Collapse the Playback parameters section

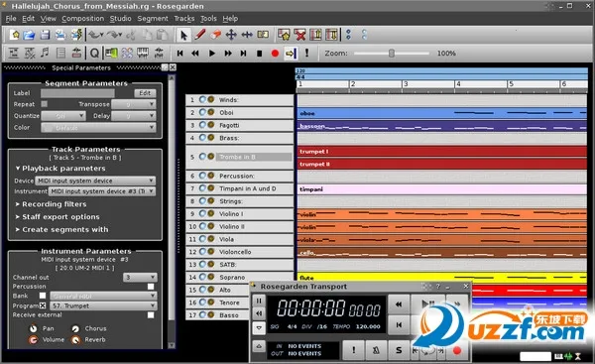[59, 169]
